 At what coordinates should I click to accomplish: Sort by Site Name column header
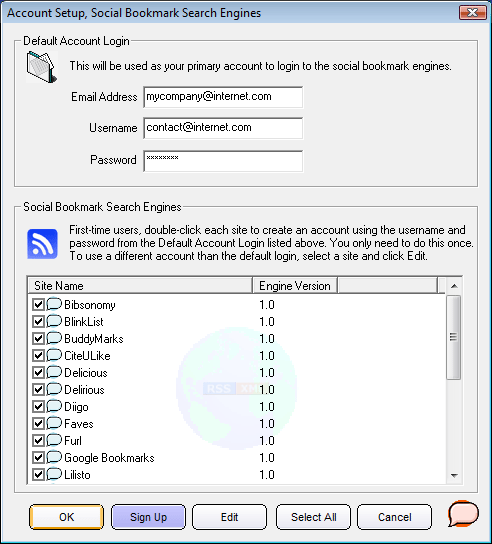point(140,286)
